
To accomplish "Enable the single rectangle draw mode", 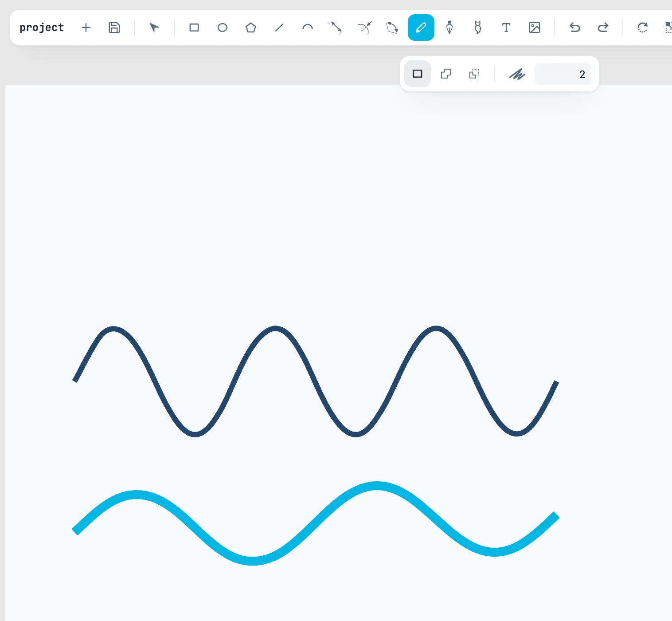I will 418,74.
